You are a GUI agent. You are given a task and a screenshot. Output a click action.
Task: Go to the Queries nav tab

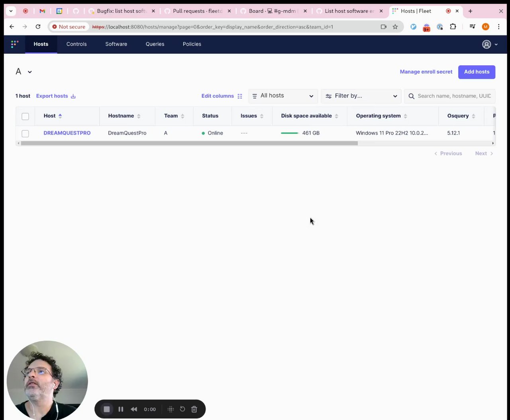coord(155,44)
